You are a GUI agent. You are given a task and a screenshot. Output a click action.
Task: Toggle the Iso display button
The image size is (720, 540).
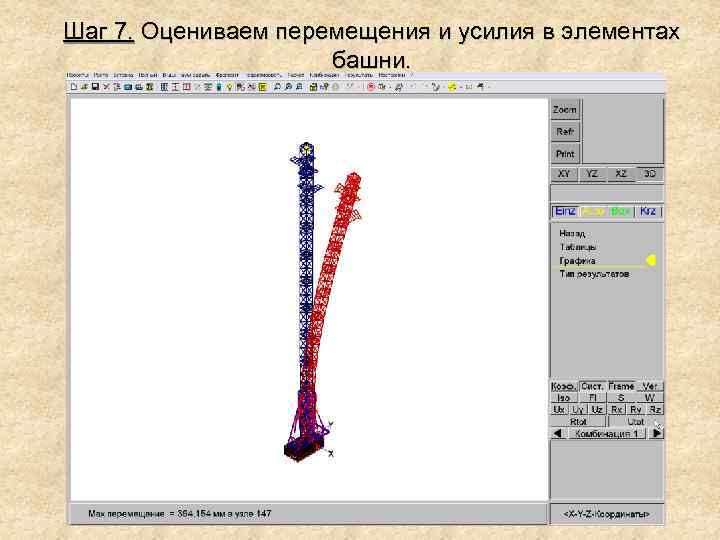click(564, 398)
